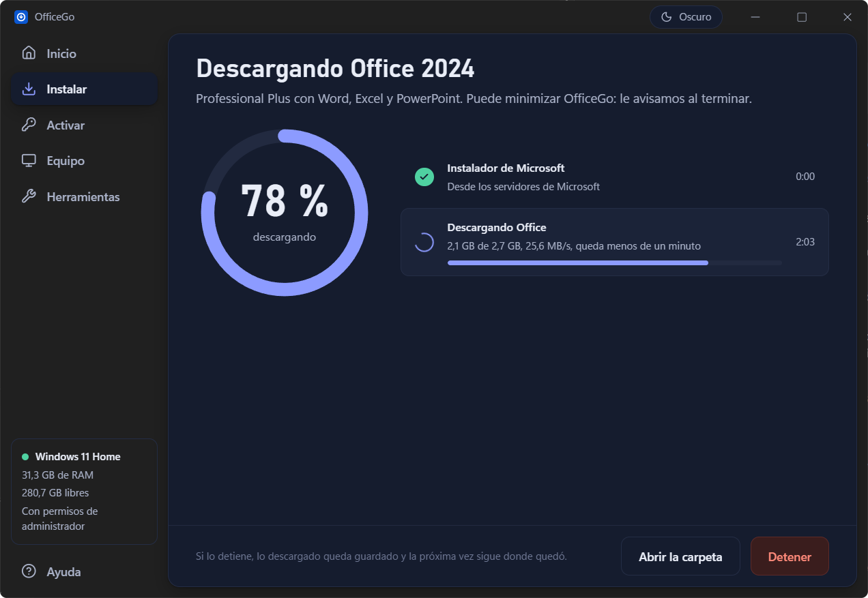This screenshot has height=598, width=868.
Task: Click the Descargando Office 2024 heading
Action: (335, 69)
